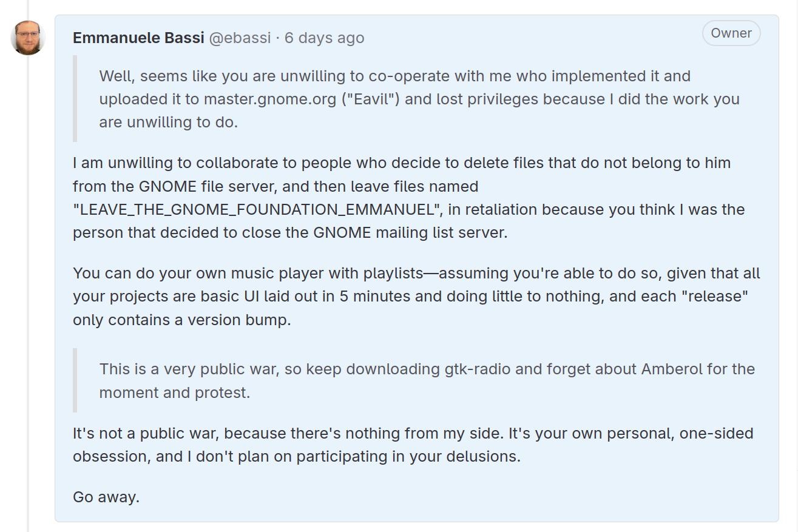The width and height of the screenshot is (798, 532).
Task: Select the paragraph starting 'You can do your own music player'
Action: click(x=416, y=297)
